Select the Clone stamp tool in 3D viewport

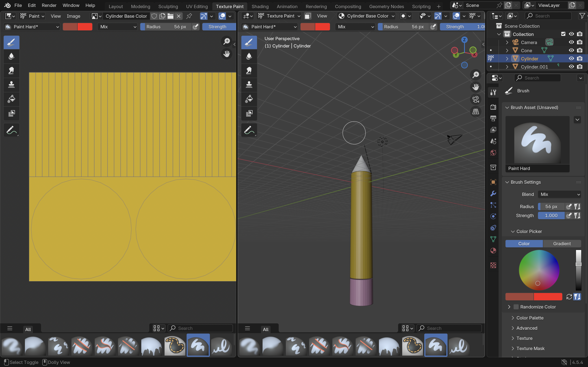click(x=249, y=84)
